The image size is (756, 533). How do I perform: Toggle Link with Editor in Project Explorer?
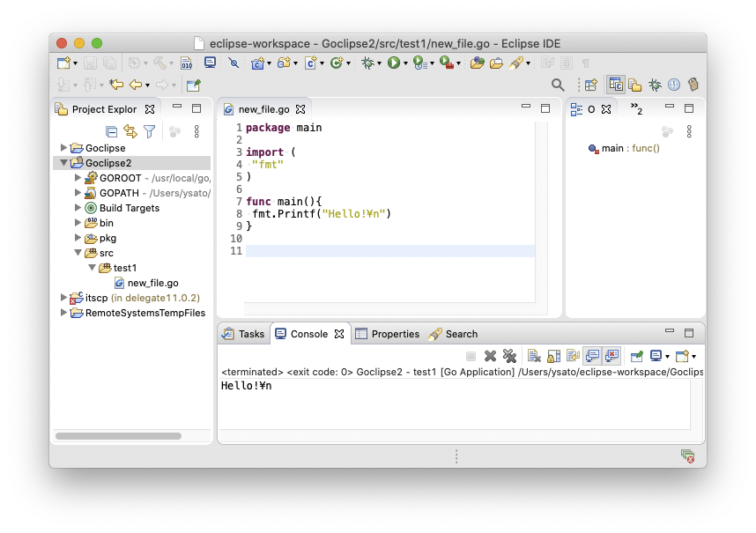click(x=130, y=131)
